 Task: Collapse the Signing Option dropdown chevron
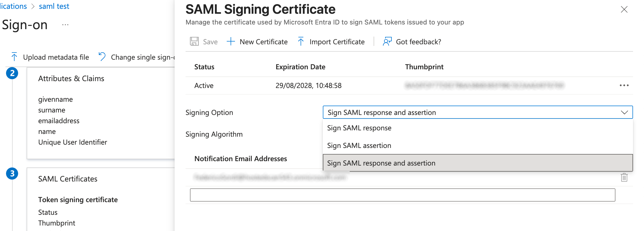click(624, 112)
